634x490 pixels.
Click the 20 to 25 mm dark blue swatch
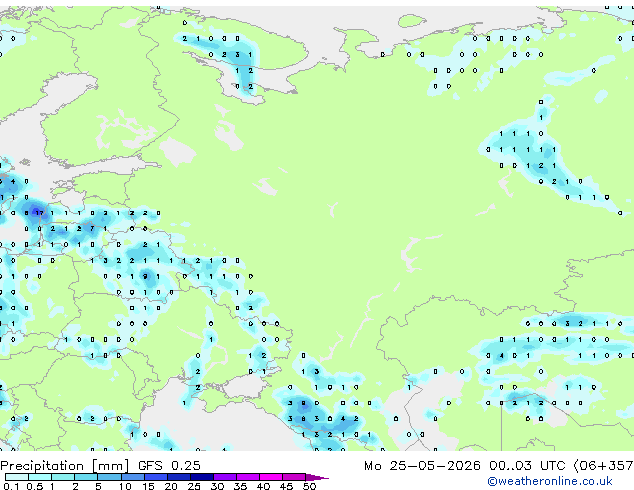[x=178, y=477]
